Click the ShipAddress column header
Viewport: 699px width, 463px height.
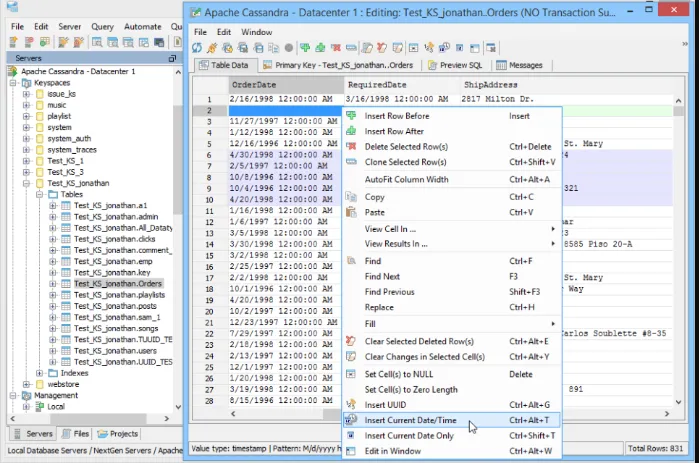tap(566, 85)
